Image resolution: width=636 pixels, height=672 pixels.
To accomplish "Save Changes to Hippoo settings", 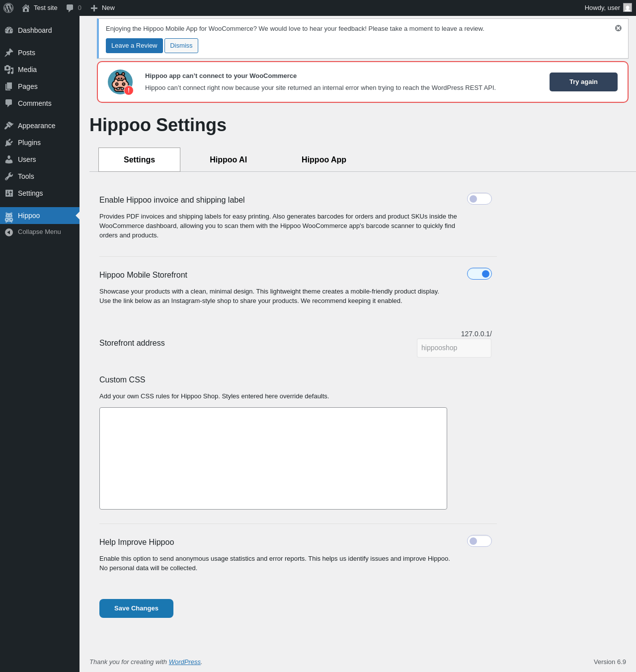I will pyautogui.click(x=136, y=608).
